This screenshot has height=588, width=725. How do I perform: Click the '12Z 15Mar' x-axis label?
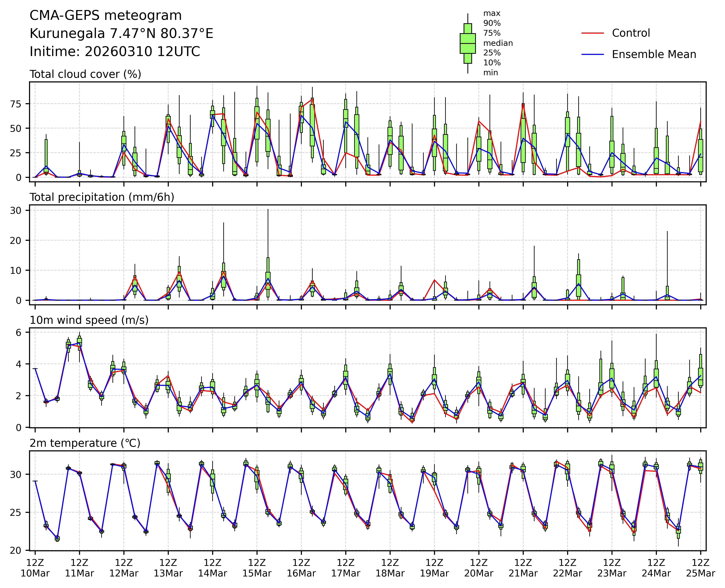(x=257, y=568)
